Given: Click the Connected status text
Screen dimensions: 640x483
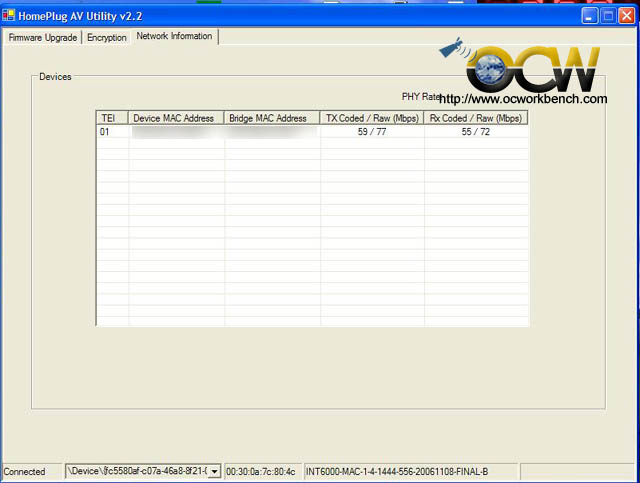Looking at the screenshot, I should [24, 472].
